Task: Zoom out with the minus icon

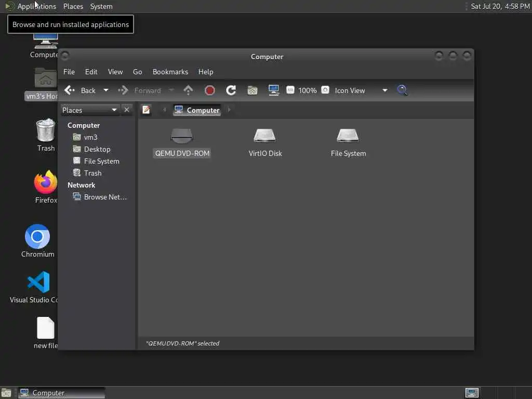Action: (290, 90)
